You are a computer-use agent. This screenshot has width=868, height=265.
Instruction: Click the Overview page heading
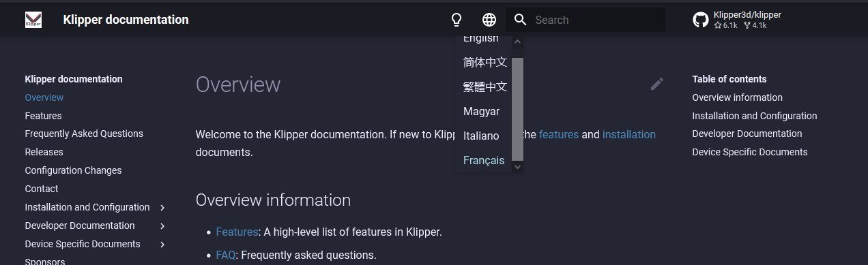[238, 84]
